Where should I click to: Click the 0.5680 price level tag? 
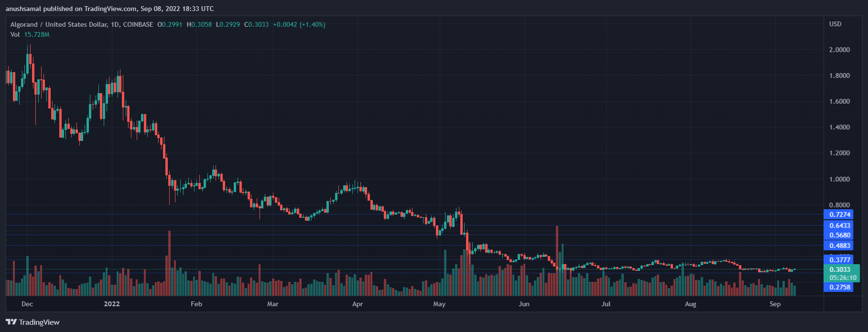point(839,235)
